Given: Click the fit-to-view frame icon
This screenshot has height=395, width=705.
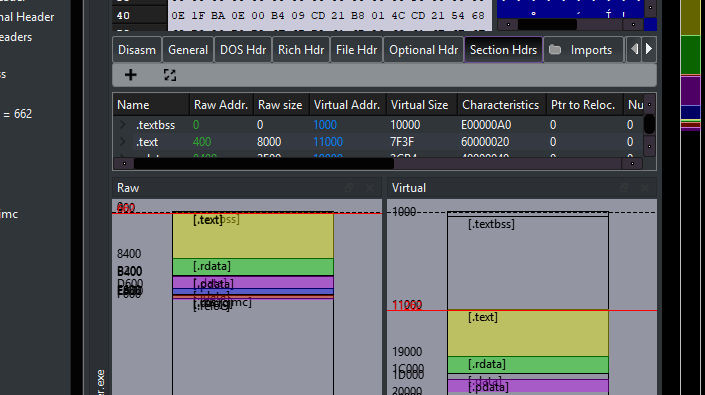Looking at the screenshot, I should click(x=170, y=75).
